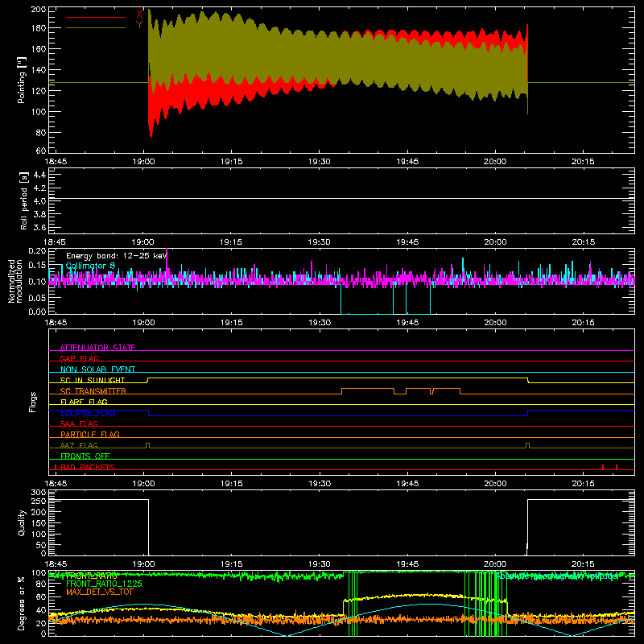Click the 19:00 time label under Pointing plot
The image size is (644, 644).
point(143,162)
